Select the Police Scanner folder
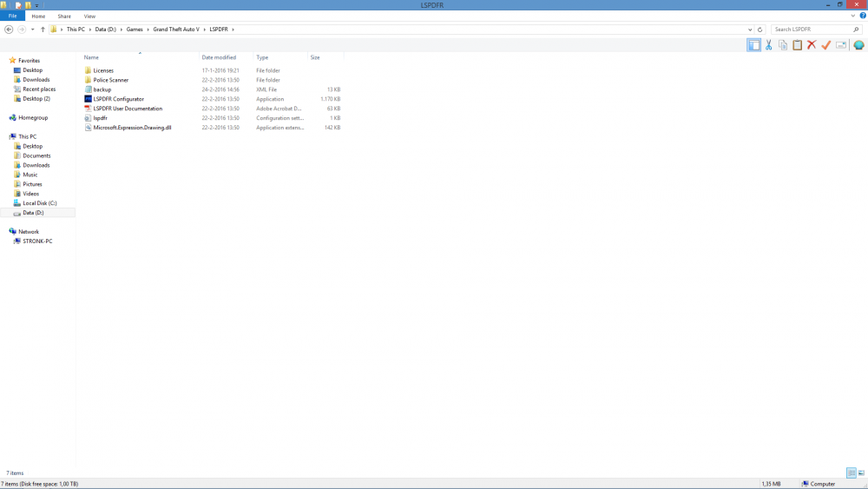The image size is (868, 489). point(111,80)
